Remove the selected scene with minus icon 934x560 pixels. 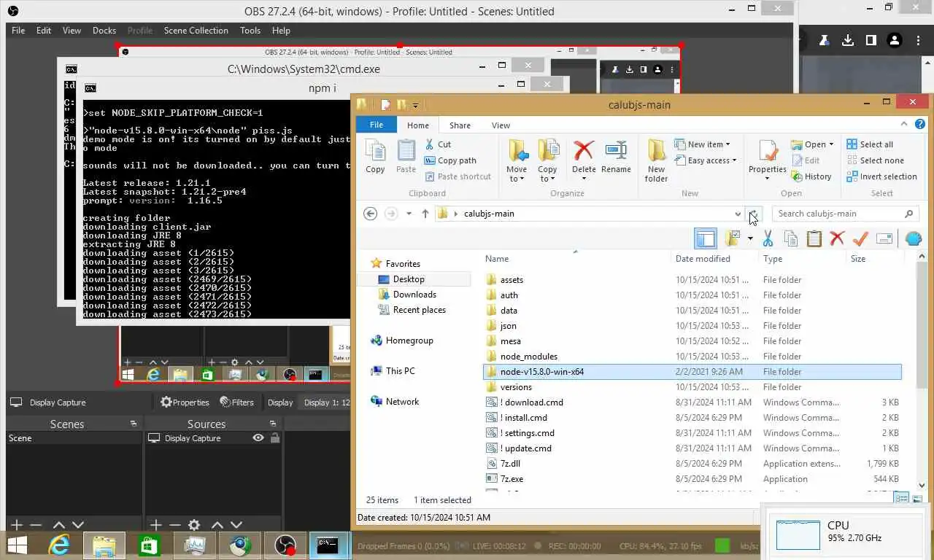coord(36,524)
